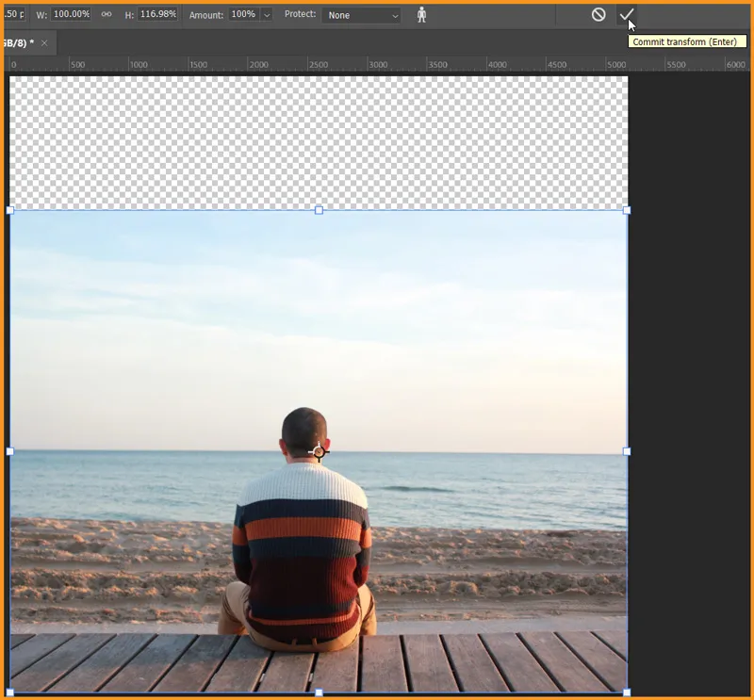This screenshot has height=700, width=754.
Task: Click the W width percentage field
Action: [72, 15]
